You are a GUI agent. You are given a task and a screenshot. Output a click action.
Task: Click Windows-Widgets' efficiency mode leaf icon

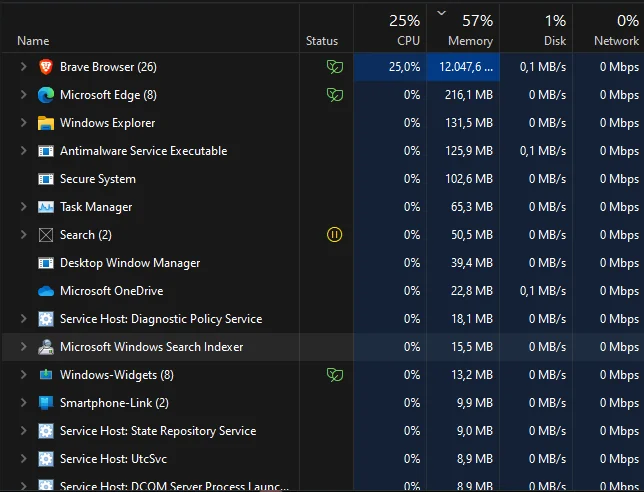[x=335, y=375]
